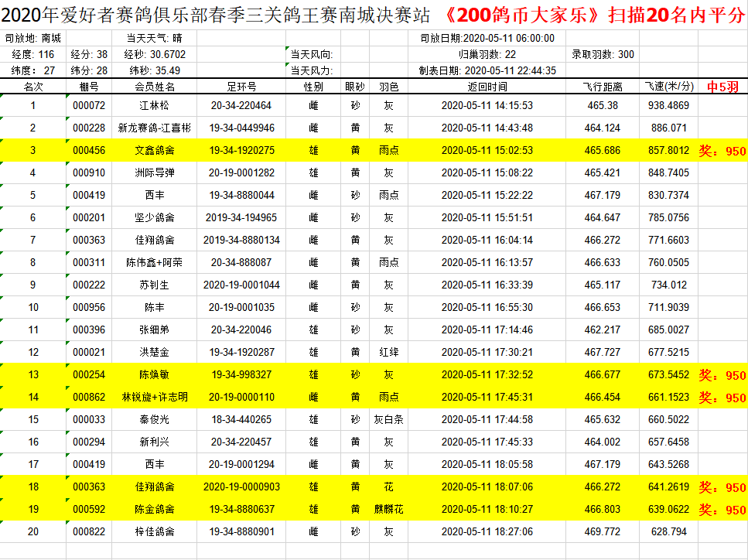Select the 飞行距离 column header

pos(603,87)
